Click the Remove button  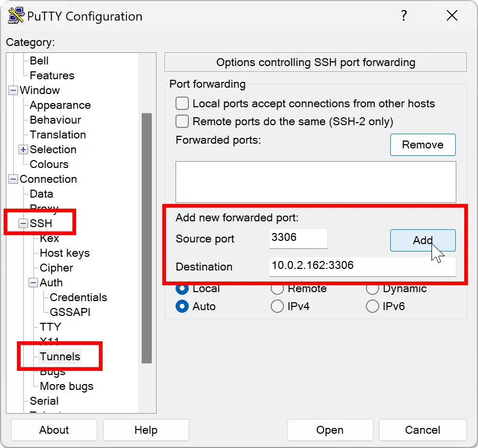coord(422,145)
